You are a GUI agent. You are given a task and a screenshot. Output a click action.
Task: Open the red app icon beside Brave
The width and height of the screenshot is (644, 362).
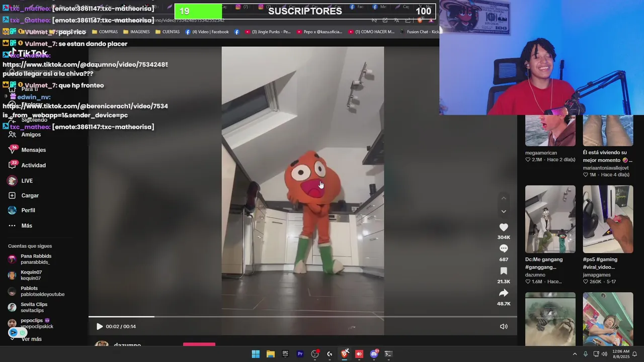(x=359, y=354)
